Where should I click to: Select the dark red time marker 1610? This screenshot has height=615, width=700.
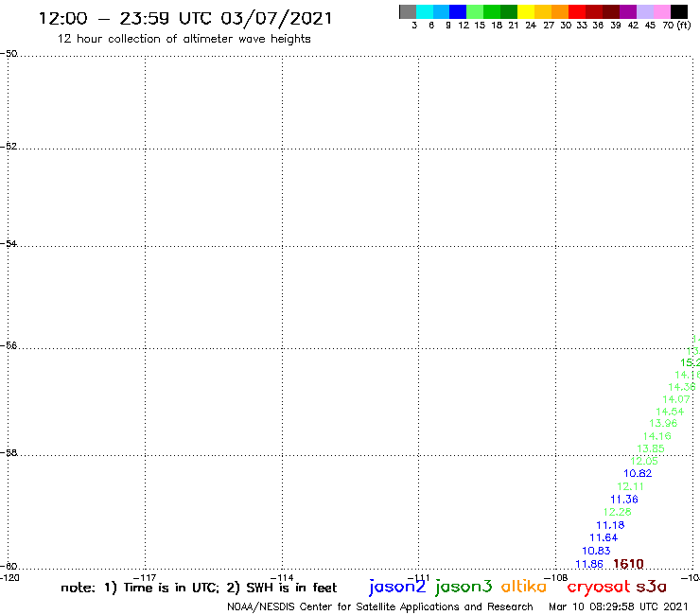coord(628,564)
